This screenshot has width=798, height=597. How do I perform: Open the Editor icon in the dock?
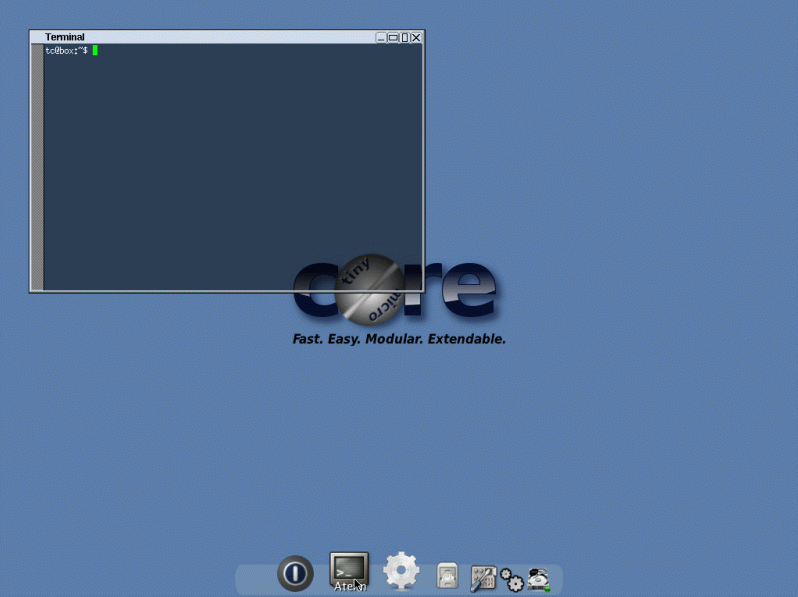click(447, 576)
